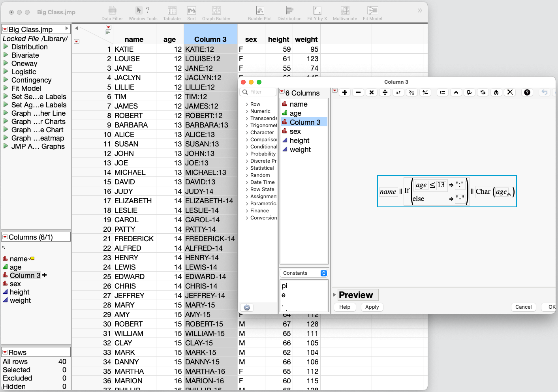Click the Fit Model toolbar icon

(372, 13)
